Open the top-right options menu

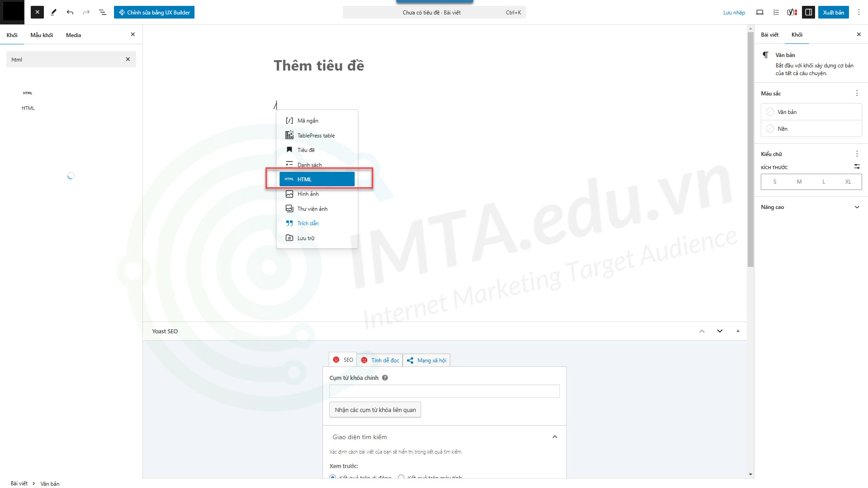click(x=859, y=12)
